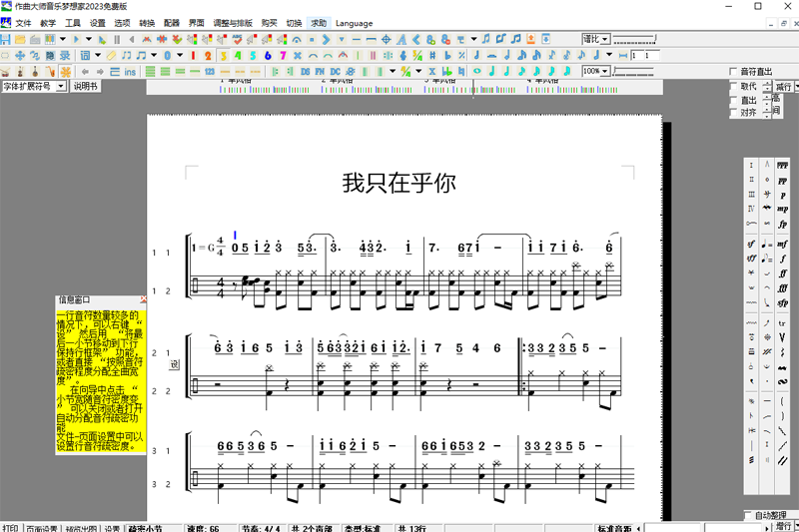
Task: Click the open folder icon
Action: (20, 39)
